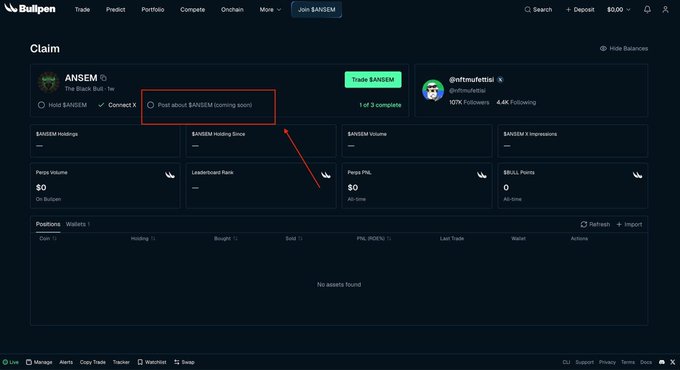Click Import to add a wallet
Image resolution: width=680 pixels, height=370 pixels.
tap(629, 224)
